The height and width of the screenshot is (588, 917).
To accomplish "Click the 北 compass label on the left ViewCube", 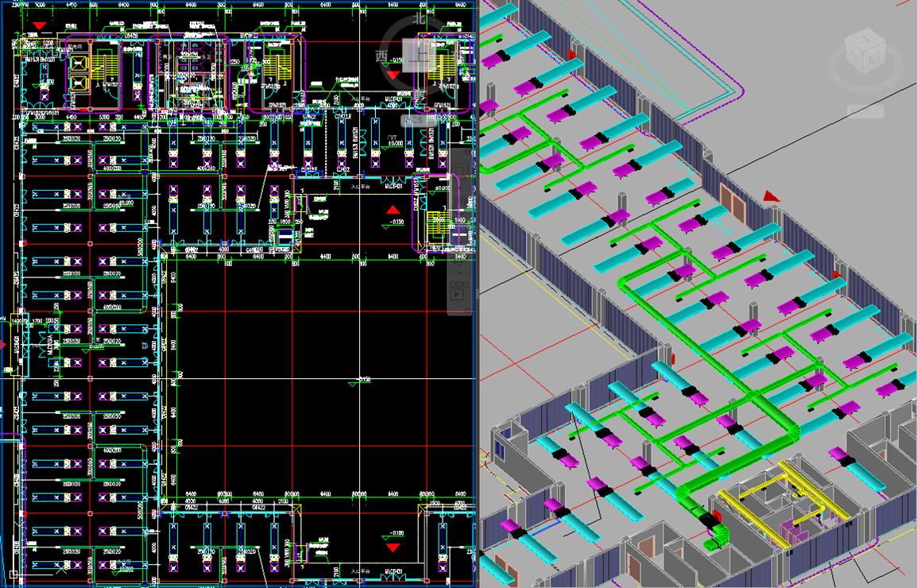I will 419,19.
